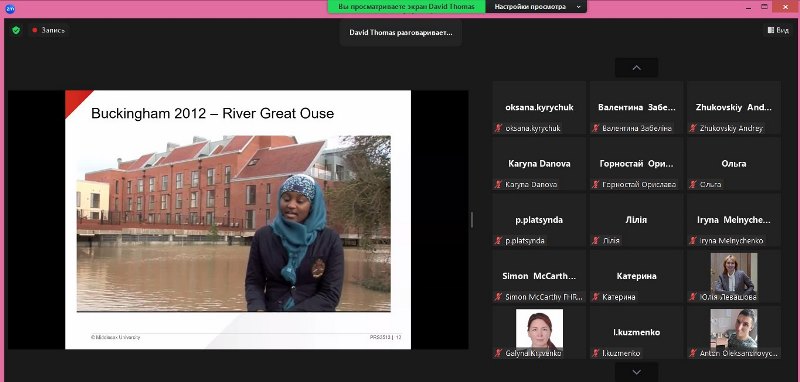Click muted mic icon of Горностай Орислава

pyautogui.click(x=595, y=184)
